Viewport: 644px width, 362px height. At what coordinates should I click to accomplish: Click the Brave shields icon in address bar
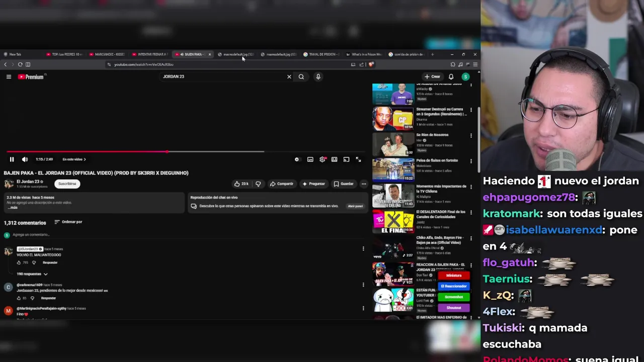371,64
